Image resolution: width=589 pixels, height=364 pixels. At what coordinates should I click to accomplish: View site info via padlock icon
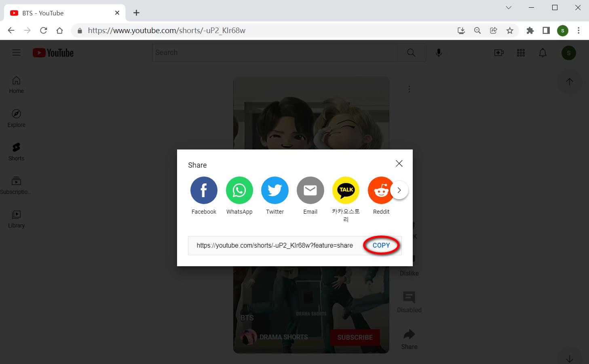tap(80, 30)
